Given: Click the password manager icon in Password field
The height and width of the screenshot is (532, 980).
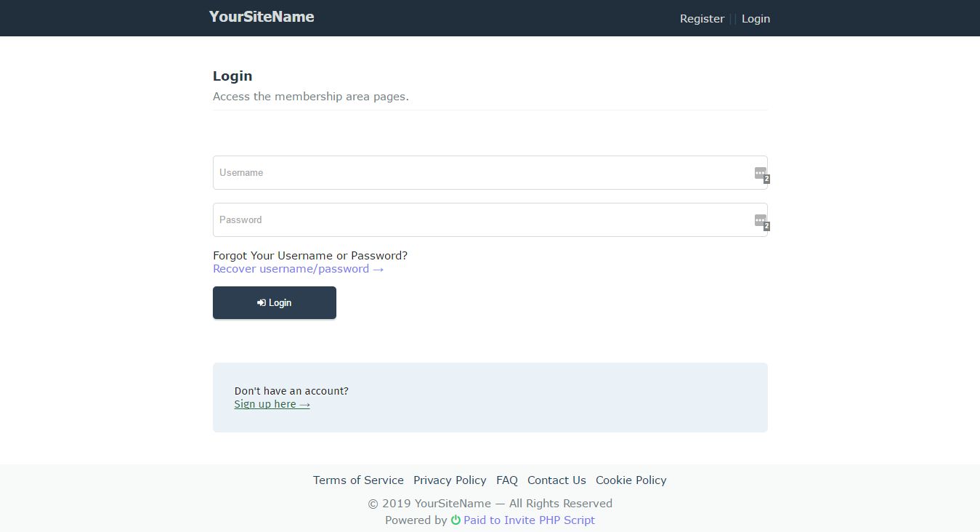Looking at the screenshot, I should (x=760, y=220).
